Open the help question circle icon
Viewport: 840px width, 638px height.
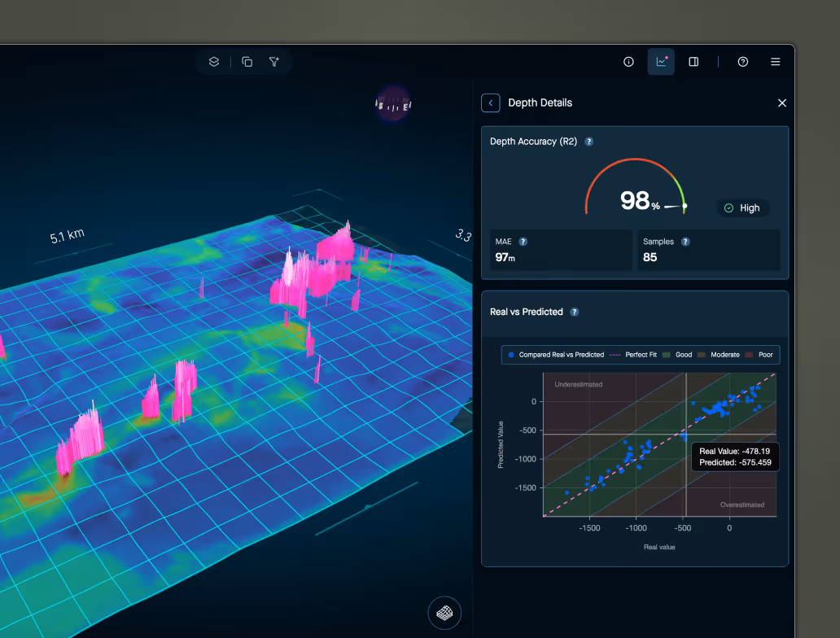coord(742,62)
